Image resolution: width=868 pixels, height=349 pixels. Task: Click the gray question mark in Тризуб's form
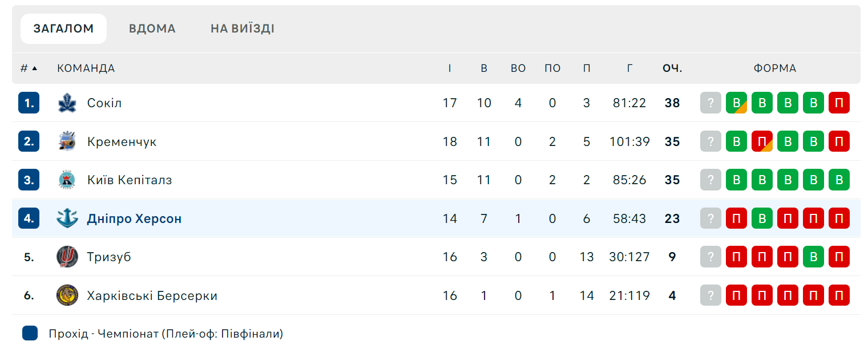710,257
